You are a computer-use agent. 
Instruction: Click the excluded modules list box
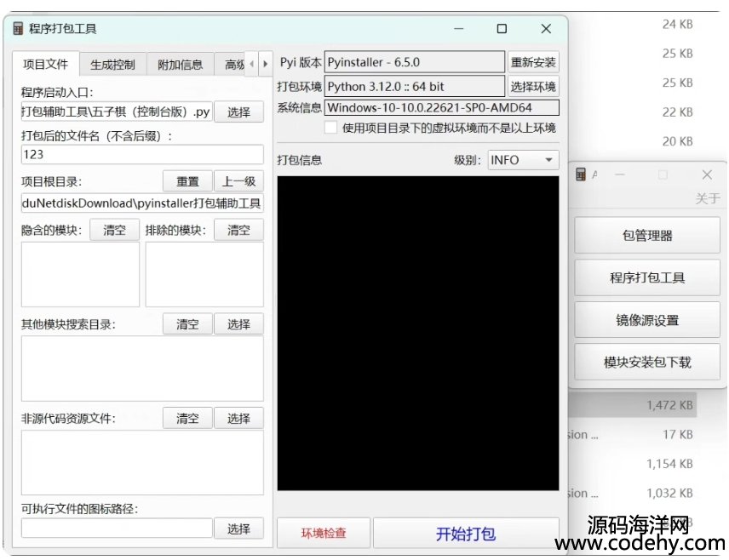[204, 274]
